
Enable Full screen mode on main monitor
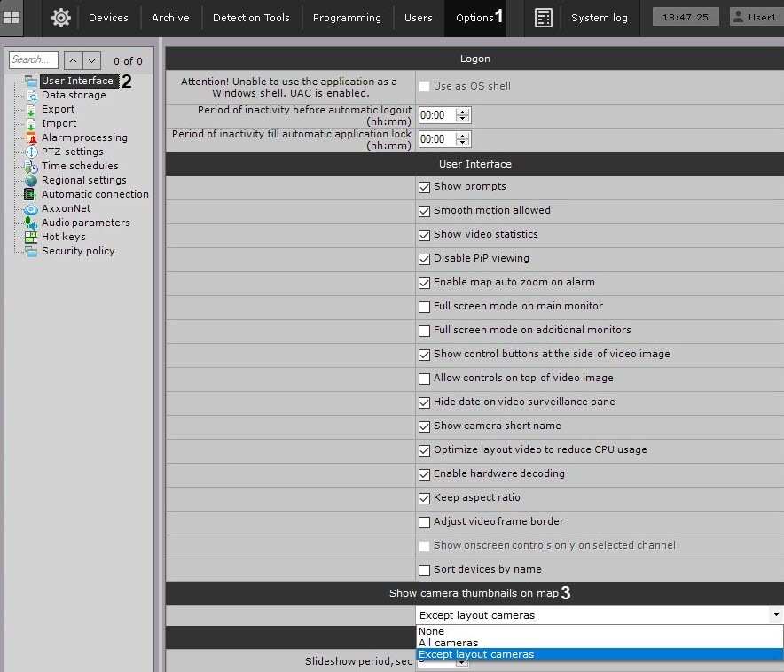pyautogui.click(x=424, y=307)
